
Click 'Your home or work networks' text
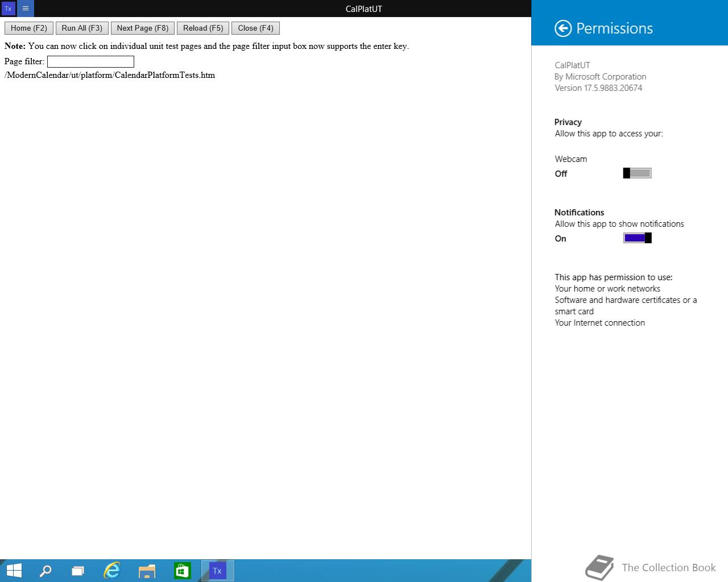tap(607, 289)
